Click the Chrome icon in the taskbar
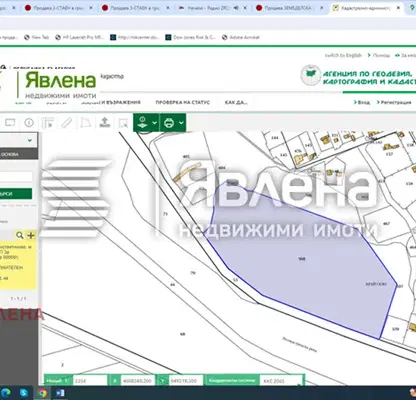Screen dimensions: 416x400 42,393
